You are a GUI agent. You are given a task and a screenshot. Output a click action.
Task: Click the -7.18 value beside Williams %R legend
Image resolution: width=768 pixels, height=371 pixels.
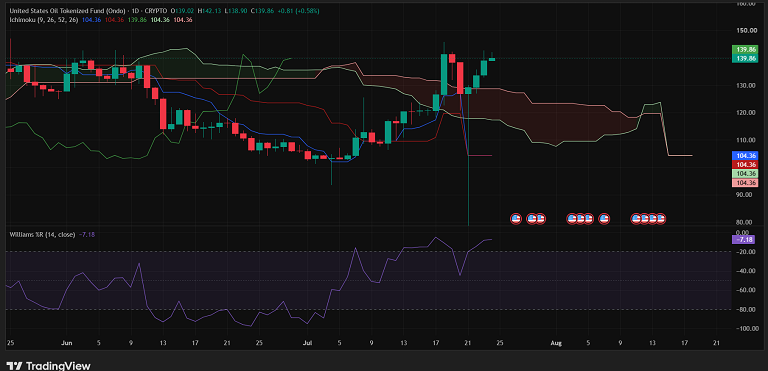coord(87,235)
